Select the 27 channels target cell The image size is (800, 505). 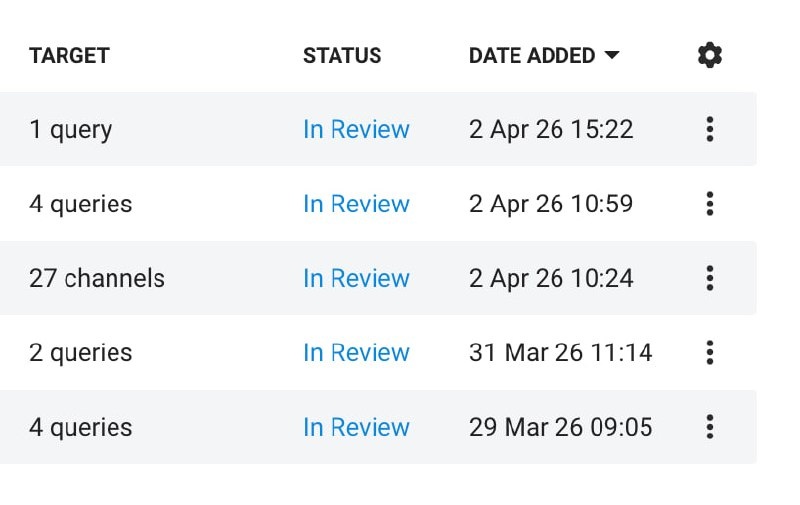tap(97, 278)
